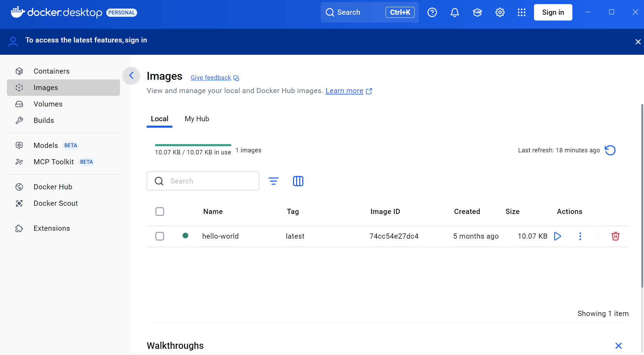
Task: Click the Sign in button
Action: tap(553, 12)
